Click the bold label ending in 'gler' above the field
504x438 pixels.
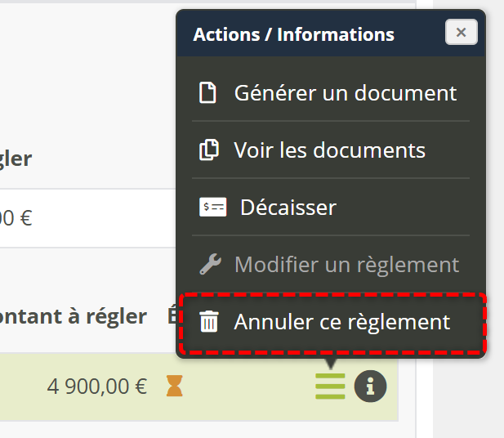[x=16, y=159]
